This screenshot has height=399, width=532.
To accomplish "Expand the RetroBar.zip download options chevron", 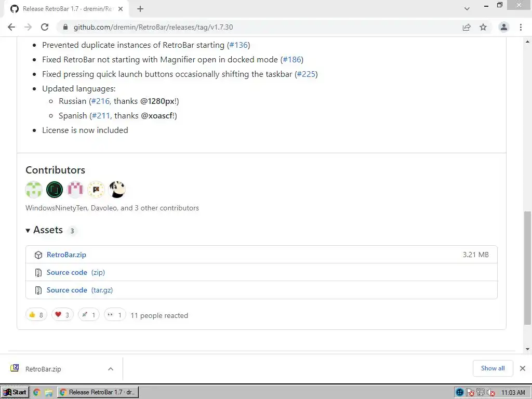I will pos(111,369).
